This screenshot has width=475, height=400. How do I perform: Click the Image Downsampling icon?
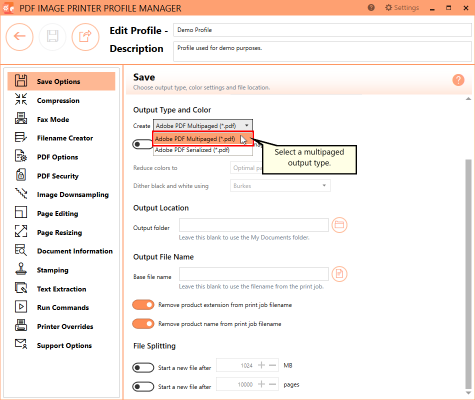(x=21, y=194)
